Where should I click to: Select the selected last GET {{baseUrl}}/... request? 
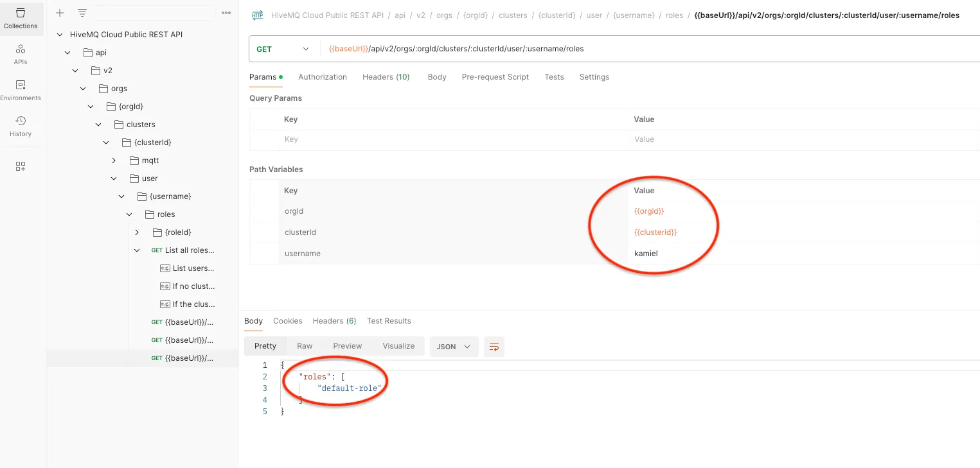(x=143, y=358)
